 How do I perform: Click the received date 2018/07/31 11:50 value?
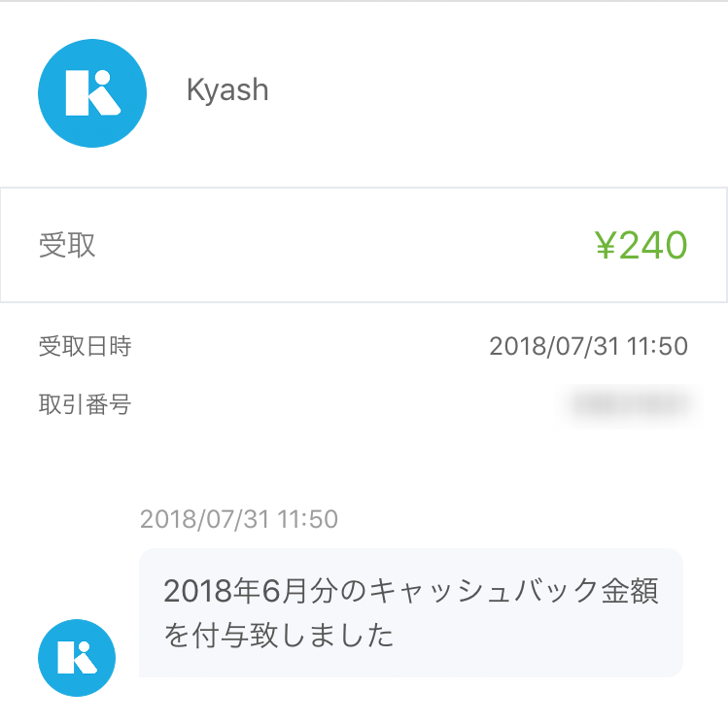coord(588,346)
